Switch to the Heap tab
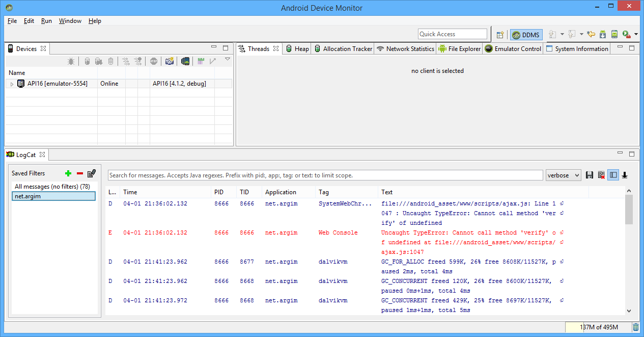This screenshot has height=337, width=644. click(297, 48)
